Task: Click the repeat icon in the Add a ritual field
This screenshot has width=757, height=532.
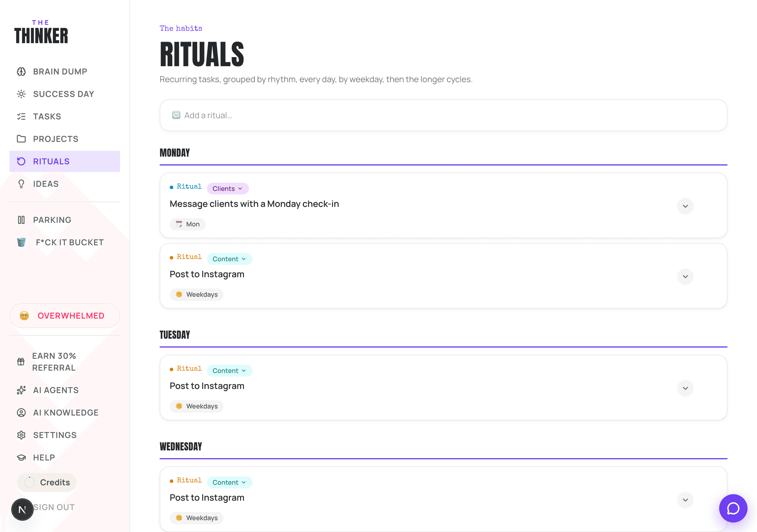Action: point(176,115)
